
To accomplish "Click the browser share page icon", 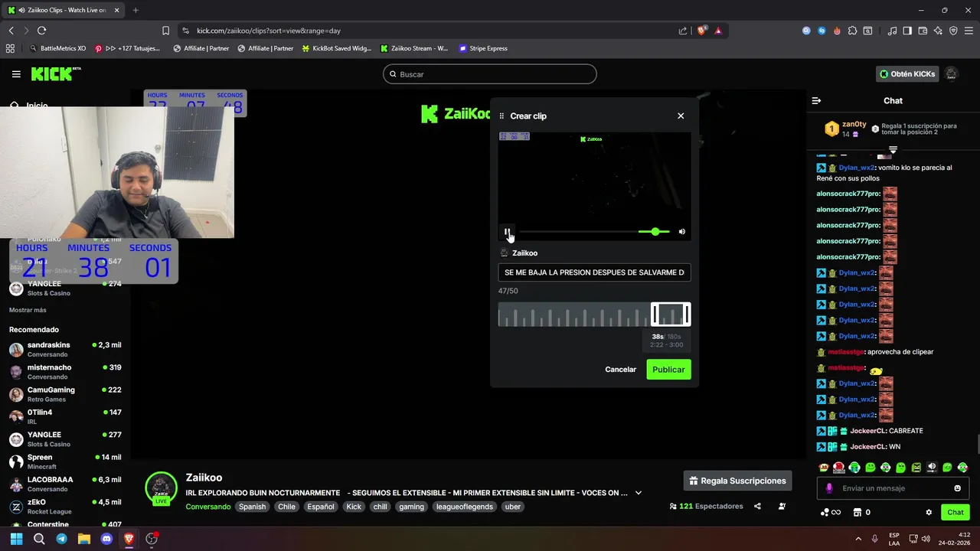I will (x=683, y=31).
